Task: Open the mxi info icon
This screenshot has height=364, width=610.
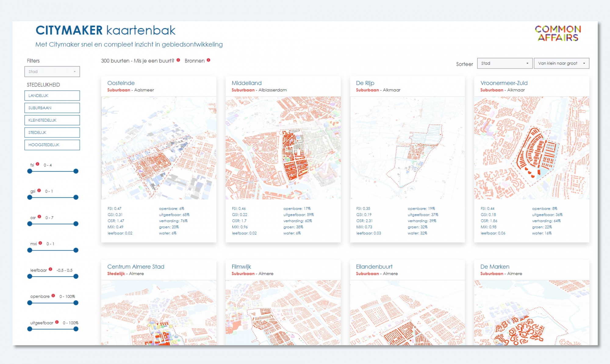Action: click(40, 243)
